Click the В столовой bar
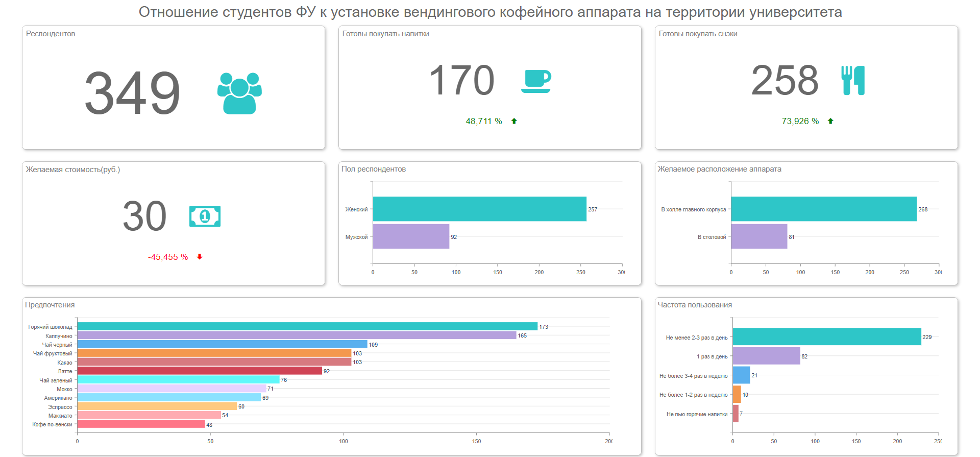This screenshot has height=457, width=980. [759, 236]
